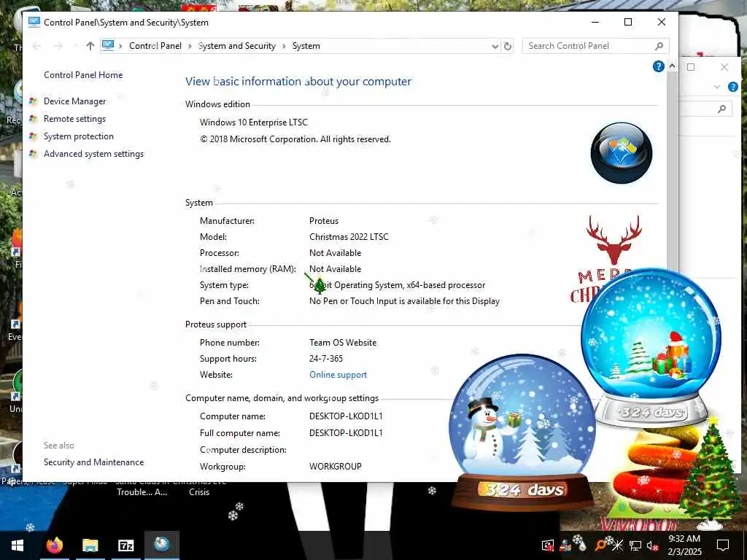The height and width of the screenshot is (560, 747).
Task: Open System protection settings
Action: pos(79,136)
